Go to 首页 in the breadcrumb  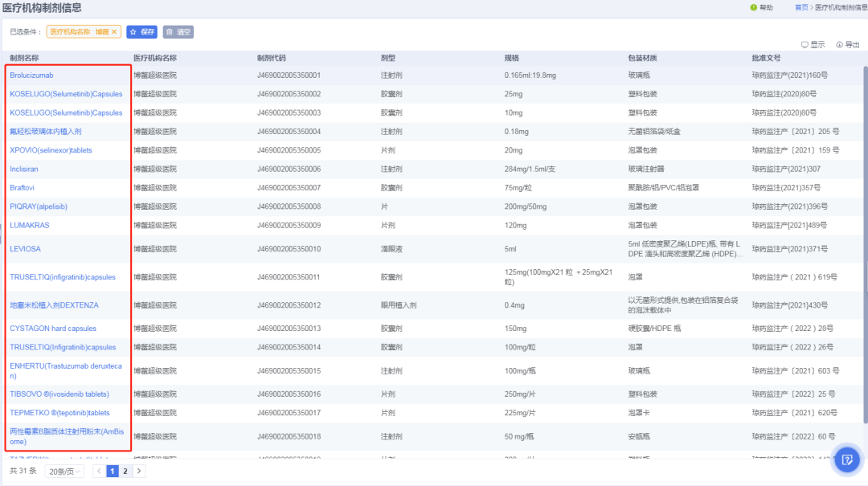tap(801, 8)
